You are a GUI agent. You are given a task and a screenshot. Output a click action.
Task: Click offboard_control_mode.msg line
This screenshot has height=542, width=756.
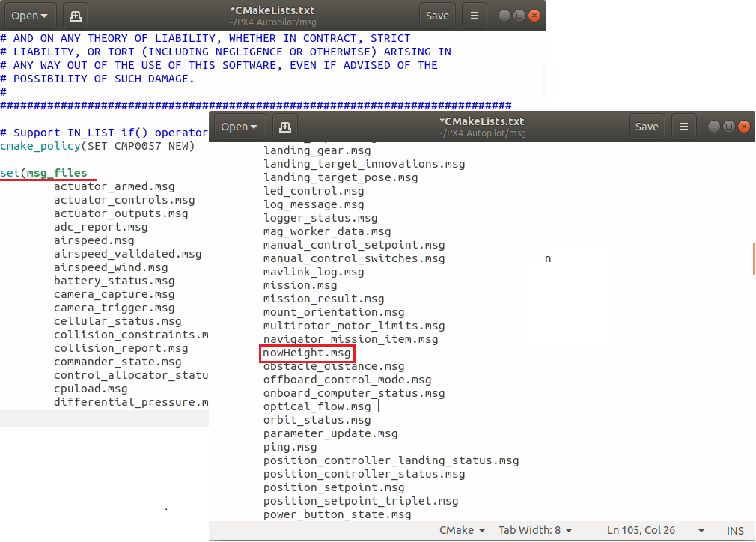(x=347, y=380)
